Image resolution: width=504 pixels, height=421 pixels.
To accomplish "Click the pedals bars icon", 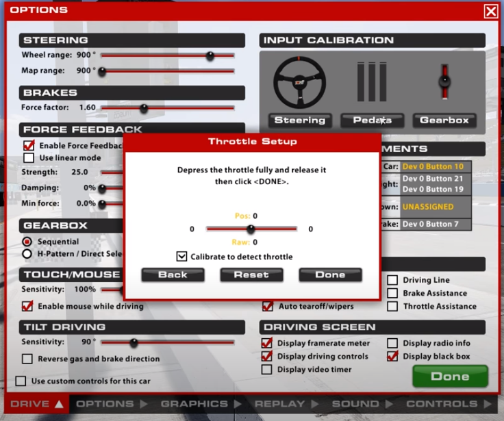I will [x=372, y=82].
